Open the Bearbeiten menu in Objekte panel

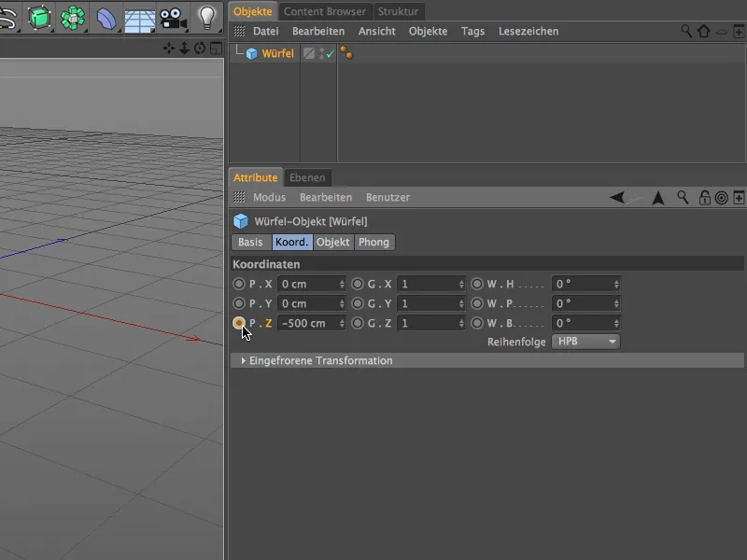pos(318,31)
